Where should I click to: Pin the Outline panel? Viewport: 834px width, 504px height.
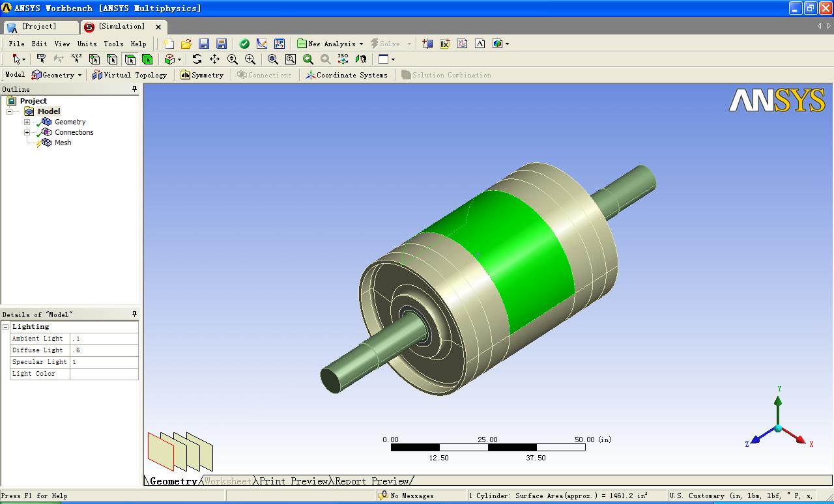(135, 89)
